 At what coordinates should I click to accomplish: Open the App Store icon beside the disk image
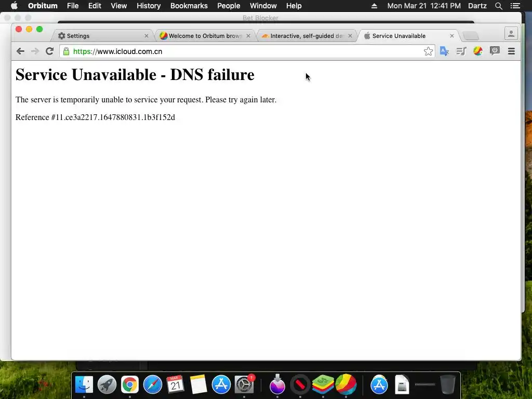click(379, 385)
